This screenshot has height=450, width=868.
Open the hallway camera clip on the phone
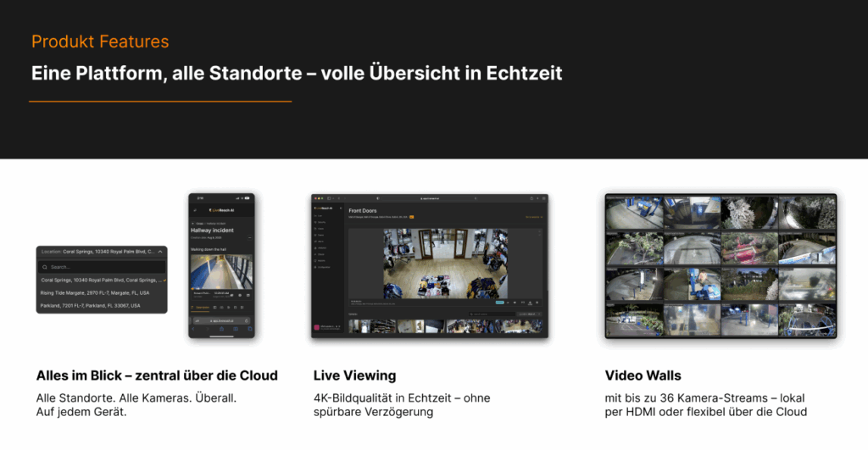click(221, 272)
